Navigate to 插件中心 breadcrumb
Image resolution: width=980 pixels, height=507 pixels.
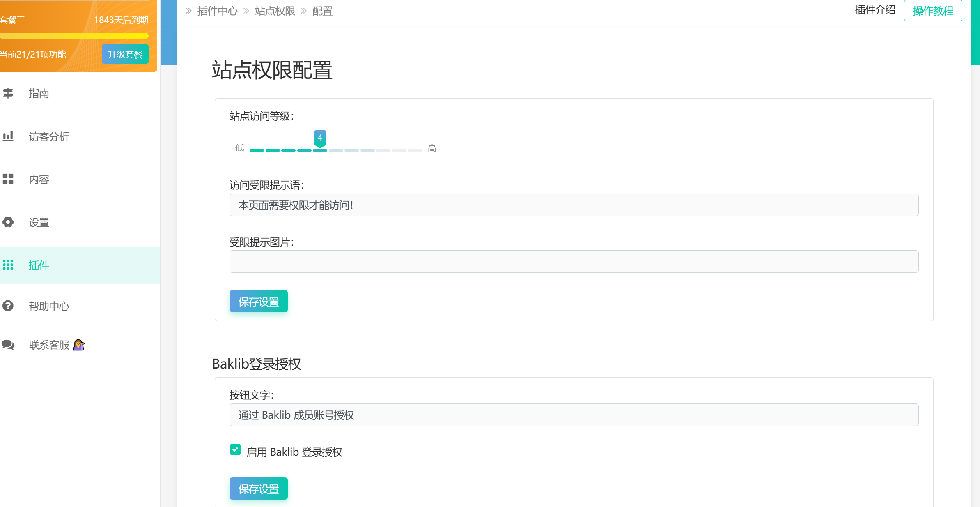[x=217, y=11]
